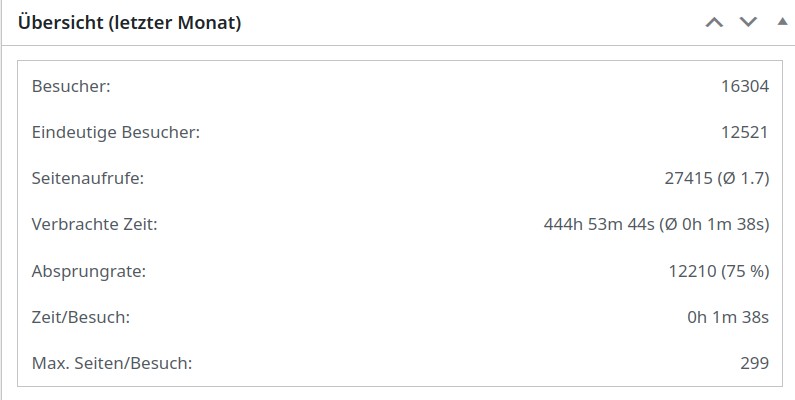This screenshot has height=400, width=795.
Task: Select the Besucher label
Action: (71, 86)
